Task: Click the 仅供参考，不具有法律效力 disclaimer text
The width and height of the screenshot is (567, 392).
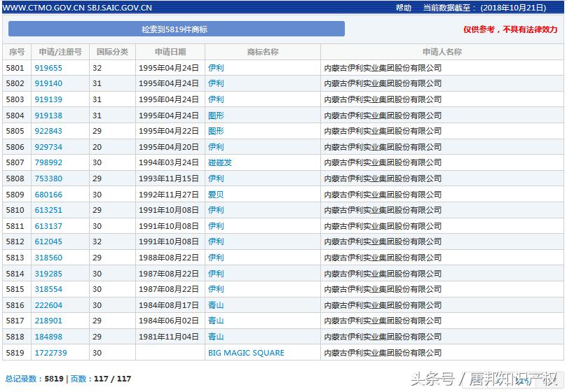Action: click(510, 29)
